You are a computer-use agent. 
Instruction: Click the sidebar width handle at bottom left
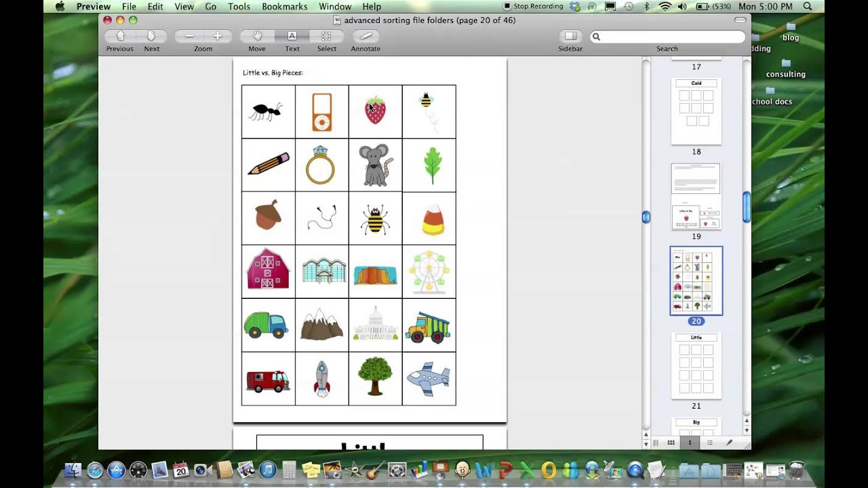[x=655, y=443]
